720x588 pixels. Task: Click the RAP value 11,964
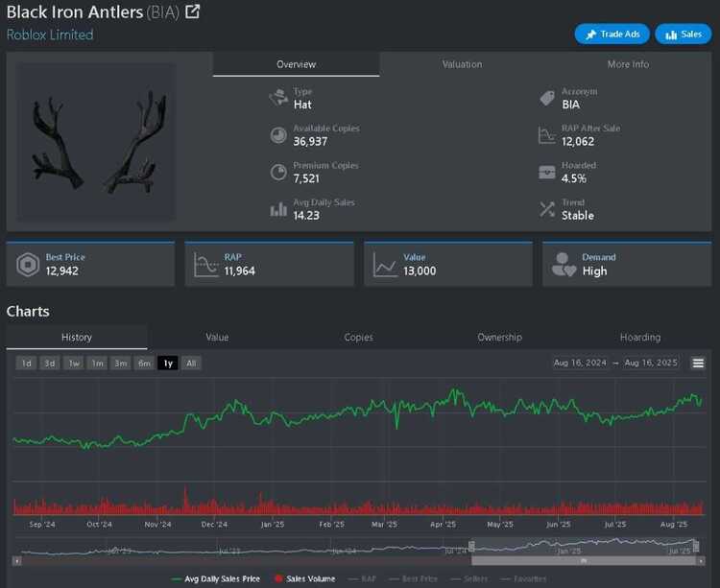(240, 271)
